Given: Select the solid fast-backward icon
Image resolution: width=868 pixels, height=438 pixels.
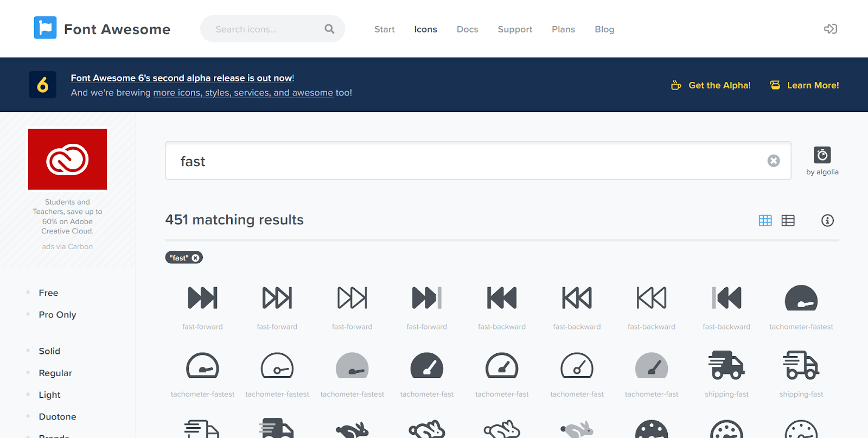Looking at the screenshot, I should [x=502, y=298].
